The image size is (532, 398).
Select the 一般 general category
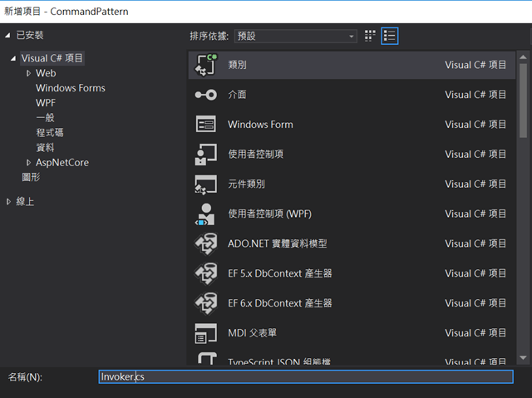45,118
